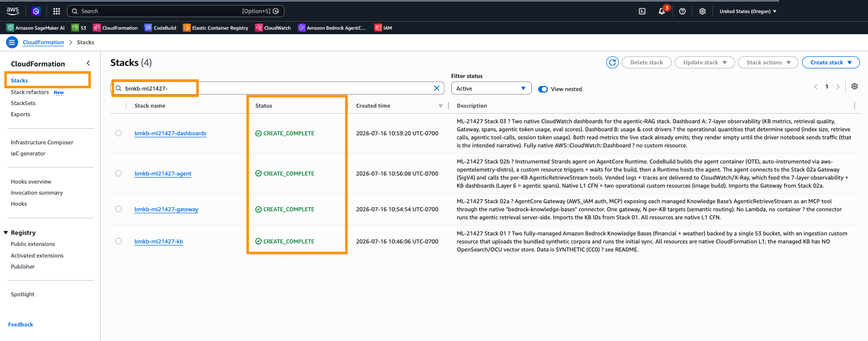Open Publisher under Registry

point(23,267)
